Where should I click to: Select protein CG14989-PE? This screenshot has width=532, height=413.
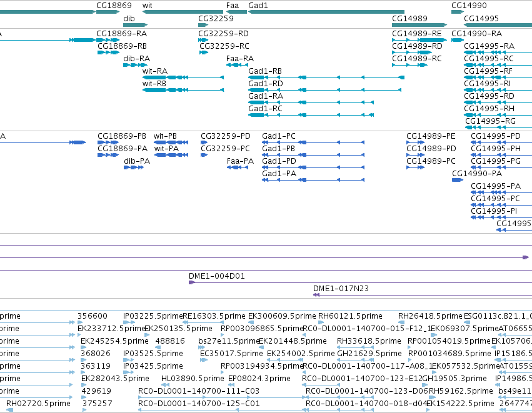pyautogui.click(x=416, y=142)
